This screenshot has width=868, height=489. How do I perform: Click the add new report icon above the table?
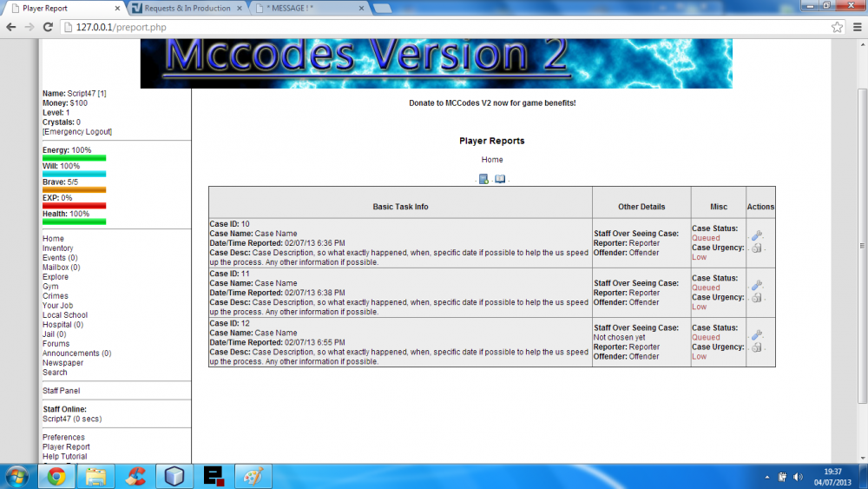[x=483, y=179]
